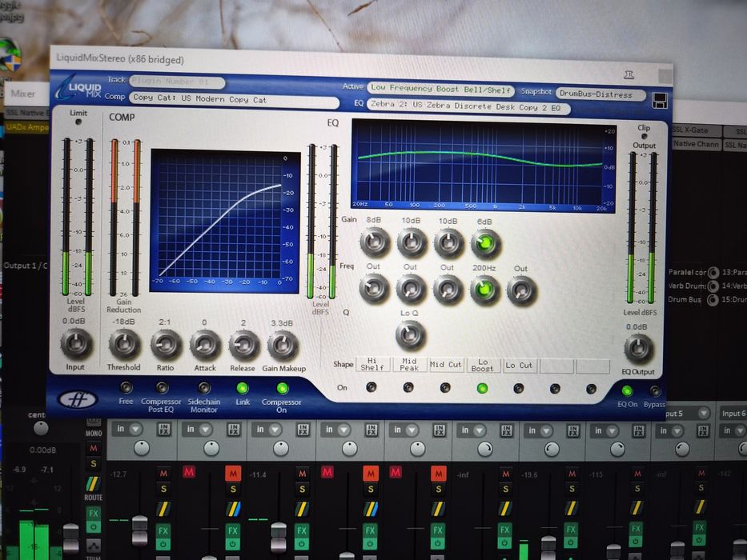Select the UADx Ampe insert slot
Screen dimensions: 747x560
coord(27,127)
